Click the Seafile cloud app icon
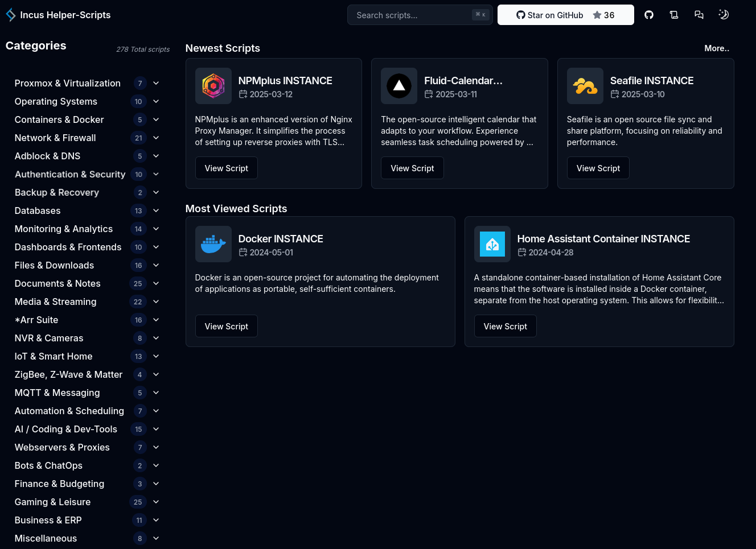756x549 pixels. point(585,86)
